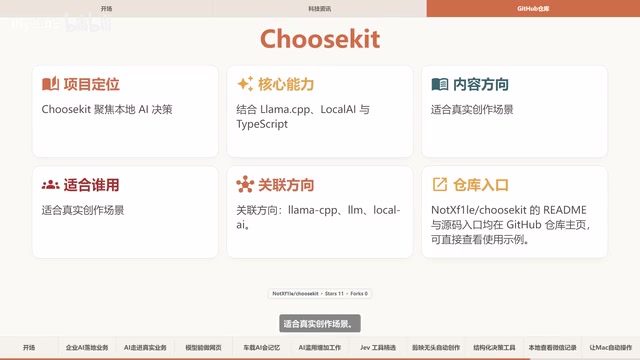Screen dimensions: 640x360
Task: Click the people group icon beside 适合谁用
Action: [x=51, y=185]
